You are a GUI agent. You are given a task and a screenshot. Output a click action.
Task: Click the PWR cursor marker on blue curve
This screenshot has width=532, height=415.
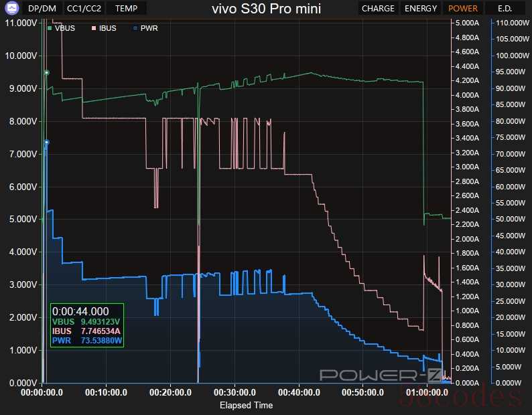[x=47, y=142]
